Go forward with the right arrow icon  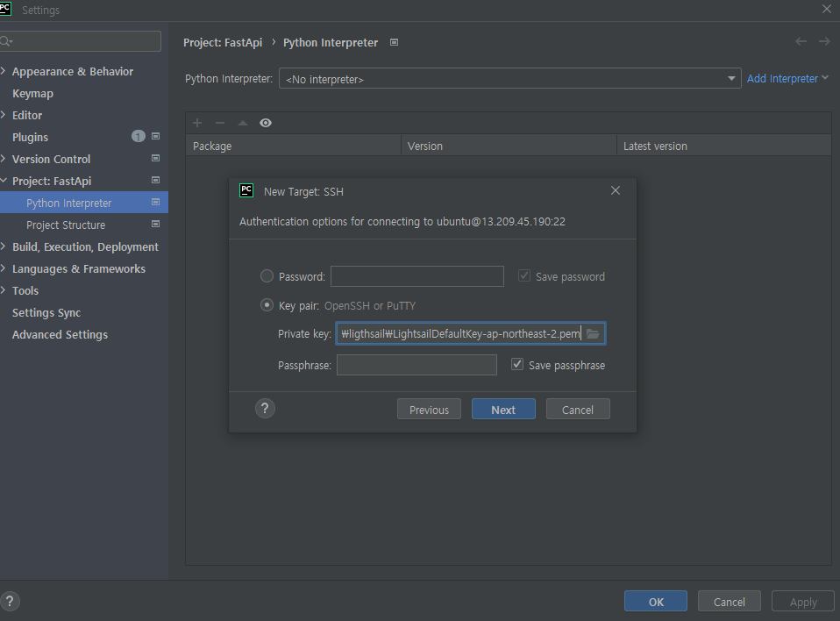(x=824, y=42)
